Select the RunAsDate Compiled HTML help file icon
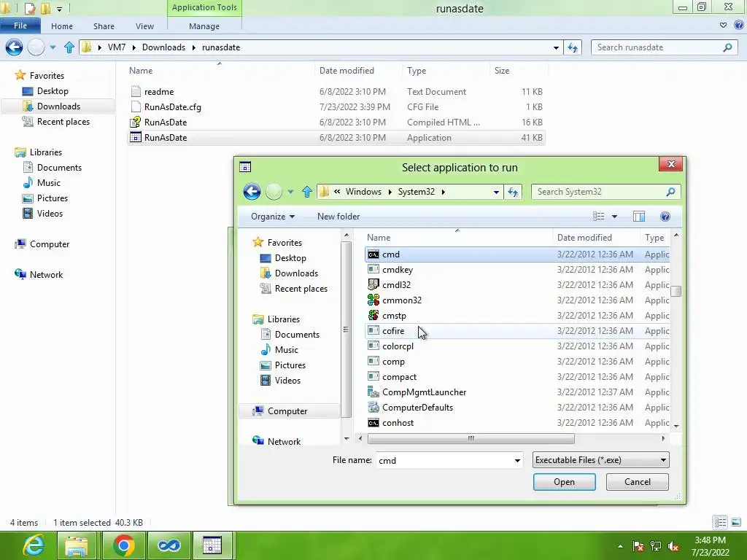 (x=135, y=122)
